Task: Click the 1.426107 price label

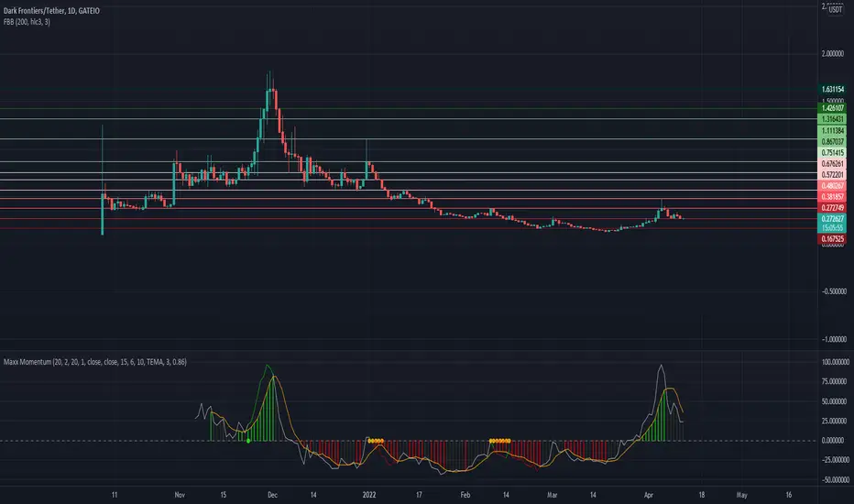Action: (833, 108)
